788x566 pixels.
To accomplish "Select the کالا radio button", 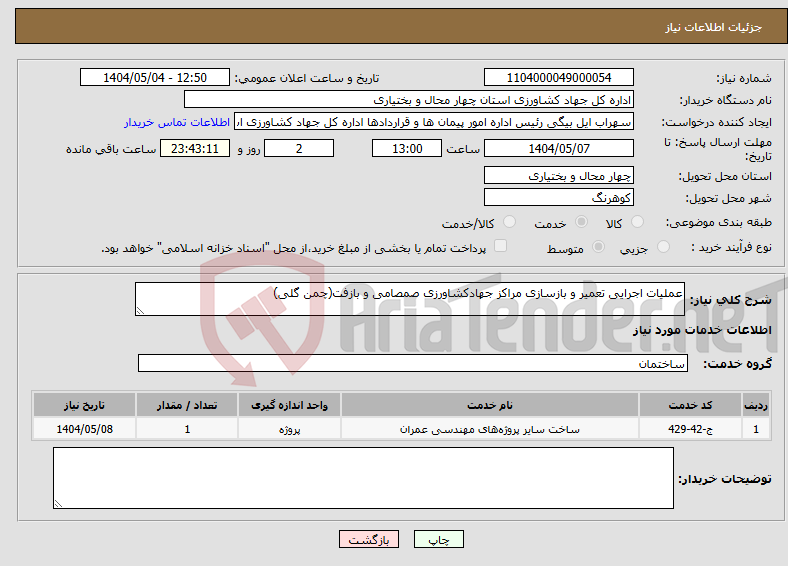I will 637,222.
